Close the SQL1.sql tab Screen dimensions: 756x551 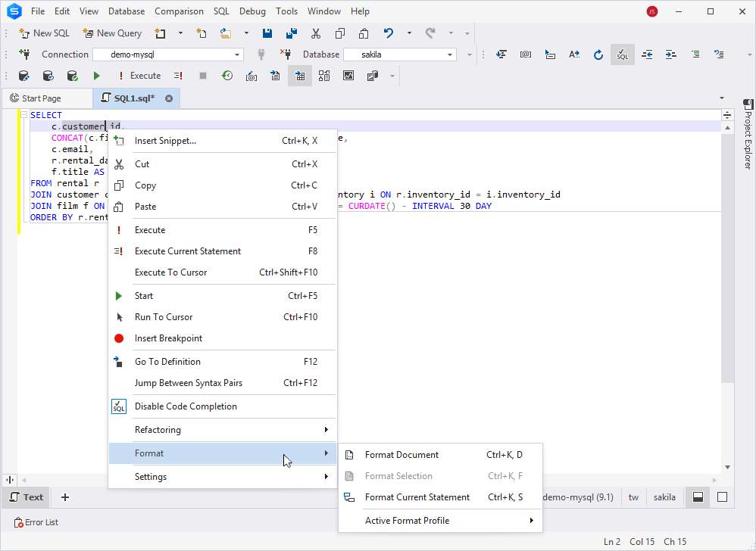(x=169, y=98)
